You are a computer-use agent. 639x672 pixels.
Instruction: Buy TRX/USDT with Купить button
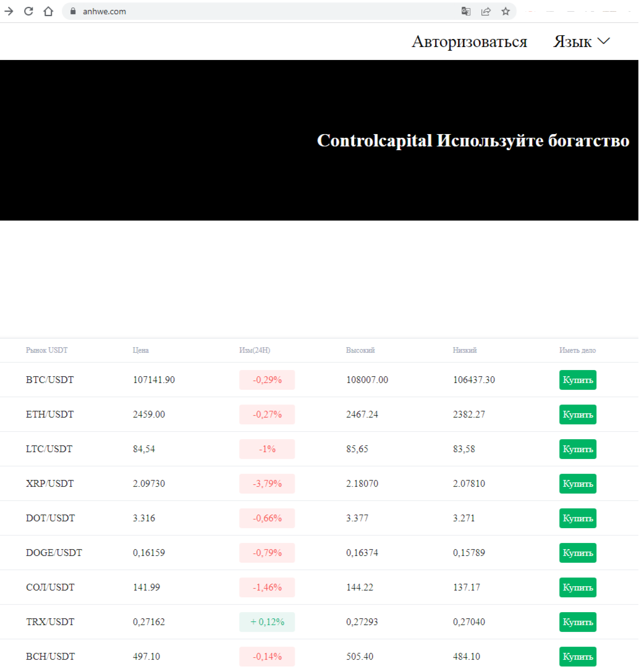click(578, 622)
